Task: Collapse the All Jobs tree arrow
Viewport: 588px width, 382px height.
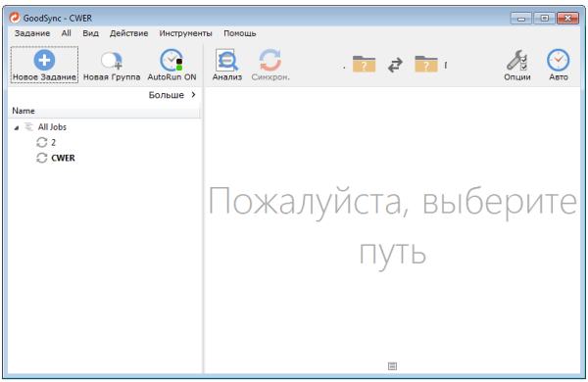Action: point(16,128)
